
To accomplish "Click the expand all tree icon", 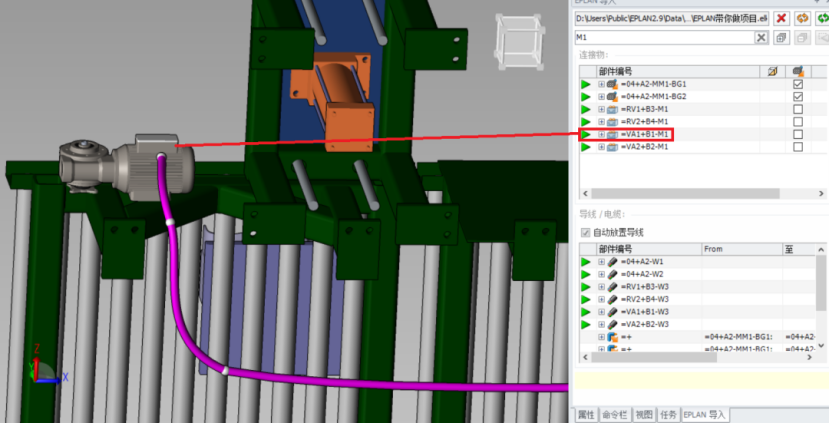I will click(781, 38).
